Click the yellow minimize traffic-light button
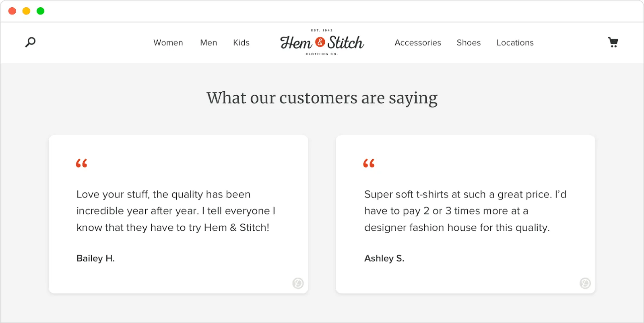This screenshot has width=644, height=323. (26, 11)
